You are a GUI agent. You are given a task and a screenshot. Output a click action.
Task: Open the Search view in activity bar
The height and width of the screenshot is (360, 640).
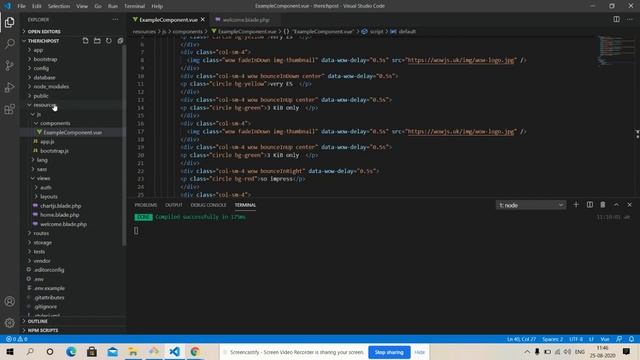tap(10, 44)
